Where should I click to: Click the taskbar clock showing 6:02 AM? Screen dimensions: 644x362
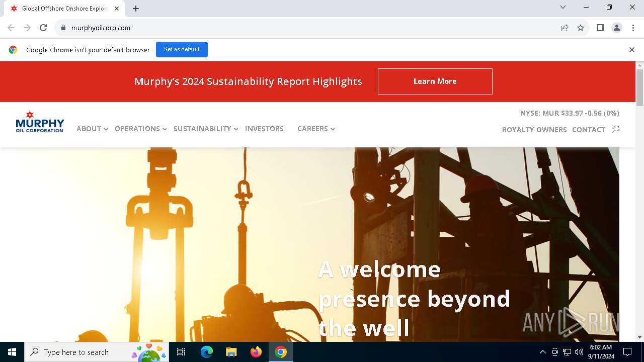click(601, 352)
